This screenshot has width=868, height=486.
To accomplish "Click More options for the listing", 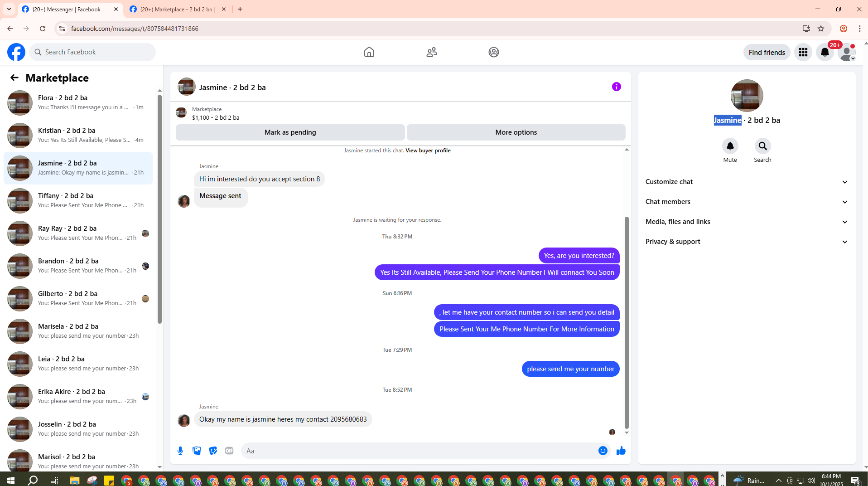I will (x=516, y=132).
